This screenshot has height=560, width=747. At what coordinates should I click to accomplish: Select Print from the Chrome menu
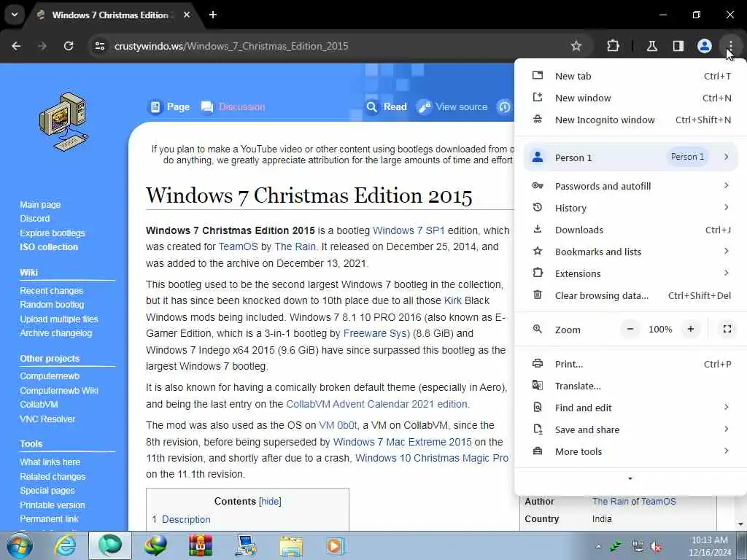(631, 365)
